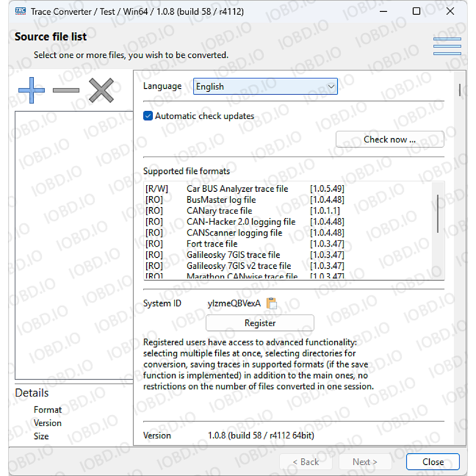Screen dimensions: 476x476
Task: Copy System ID with clipboard icon
Action: pos(271,303)
